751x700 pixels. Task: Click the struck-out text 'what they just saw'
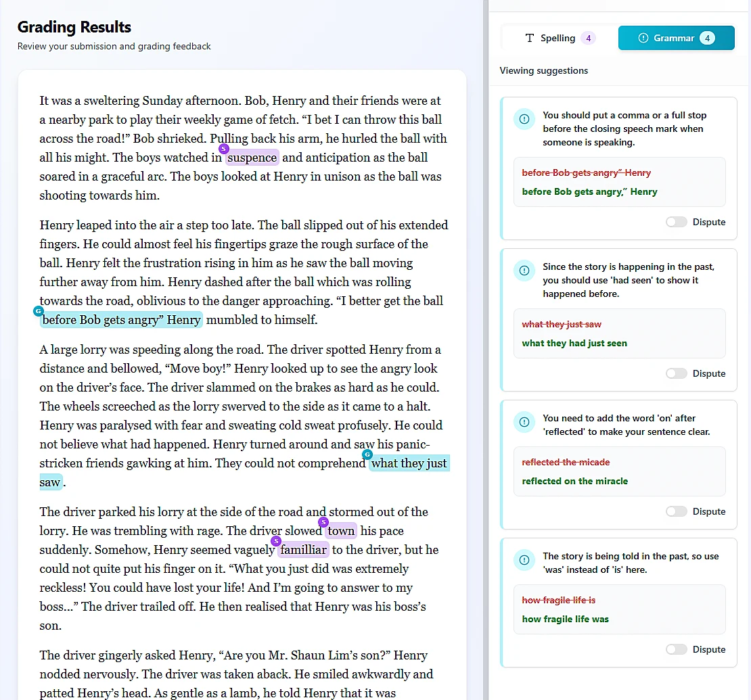point(562,324)
